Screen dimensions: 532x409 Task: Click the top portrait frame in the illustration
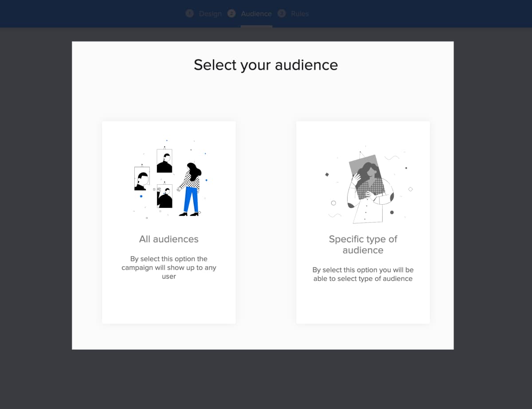point(164,161)
